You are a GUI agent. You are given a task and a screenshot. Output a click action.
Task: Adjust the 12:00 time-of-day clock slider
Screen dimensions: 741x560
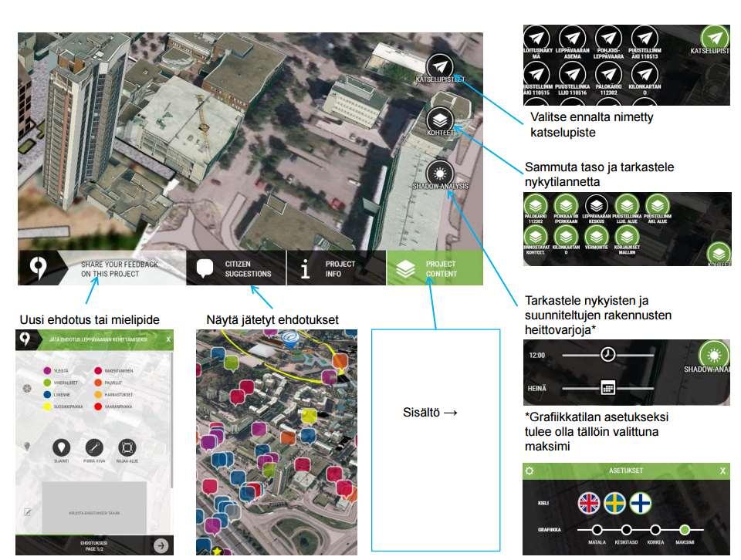(x=607, y=354)
